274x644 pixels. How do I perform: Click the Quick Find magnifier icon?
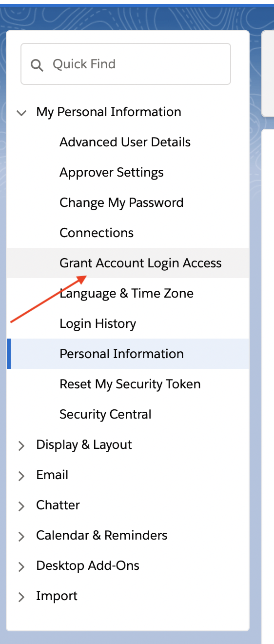click(37, 65)
